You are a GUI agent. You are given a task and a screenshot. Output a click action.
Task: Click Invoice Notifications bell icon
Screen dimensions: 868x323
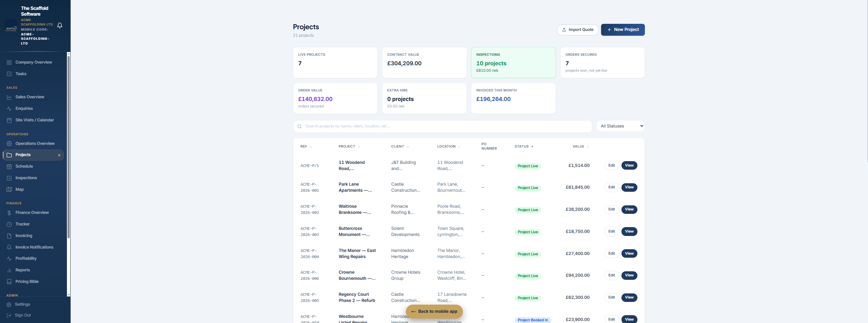(9, 247)
